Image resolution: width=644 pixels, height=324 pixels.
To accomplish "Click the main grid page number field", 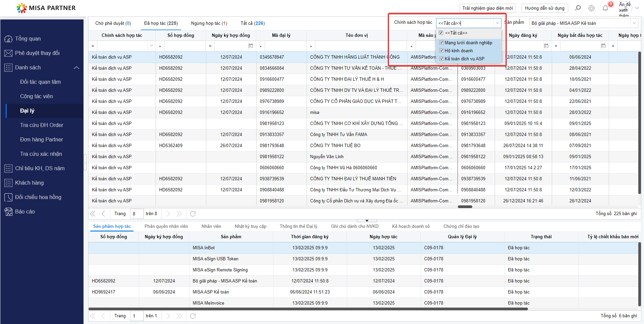I will (137, 214).
